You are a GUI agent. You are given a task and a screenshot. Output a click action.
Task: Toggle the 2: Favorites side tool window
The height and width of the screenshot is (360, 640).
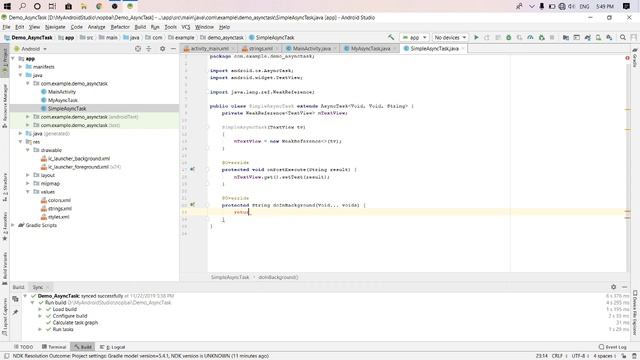click(5, 226)
